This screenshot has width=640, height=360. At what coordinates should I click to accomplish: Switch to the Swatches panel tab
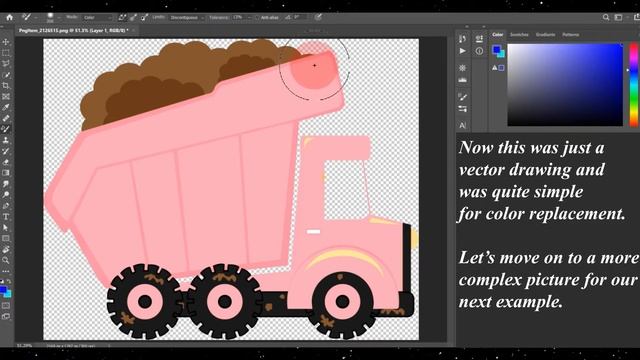coord(519,35)
